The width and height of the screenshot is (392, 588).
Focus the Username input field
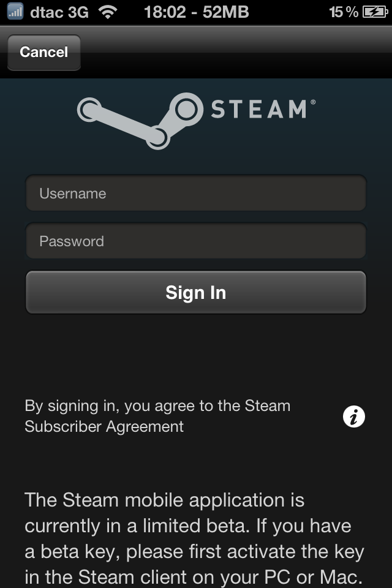196,193
